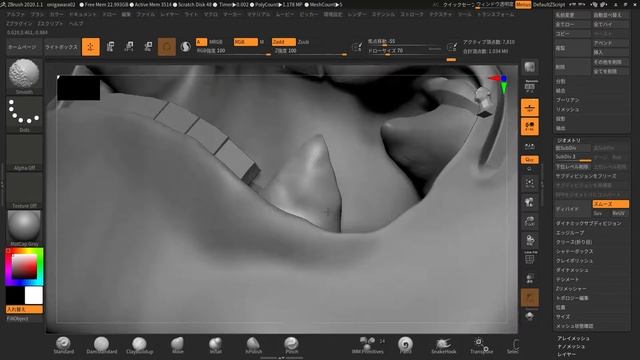Select the Paint brush with spiral icon

[405, 345]
